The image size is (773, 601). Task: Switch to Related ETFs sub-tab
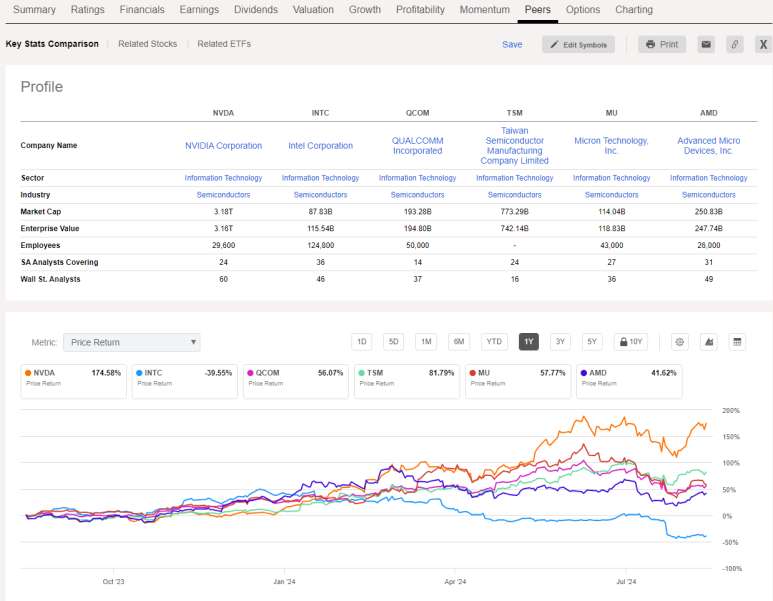(x=224, y=44)
